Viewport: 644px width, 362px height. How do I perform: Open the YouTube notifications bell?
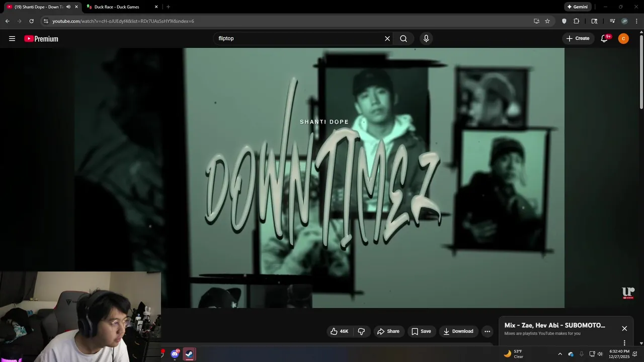click(x=605, y=39)
